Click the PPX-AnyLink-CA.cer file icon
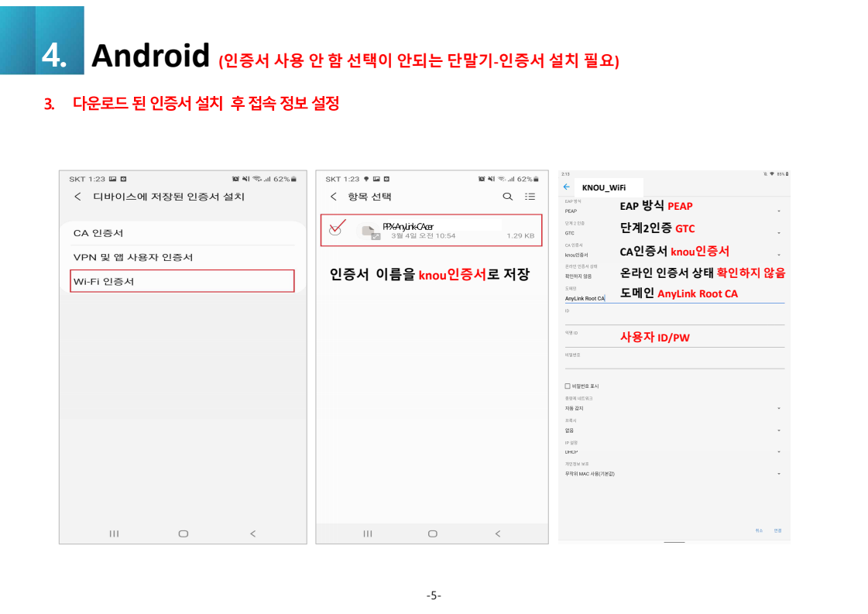Image resolution: width=868 pixels, height=614 pixels. pos(370,232)
